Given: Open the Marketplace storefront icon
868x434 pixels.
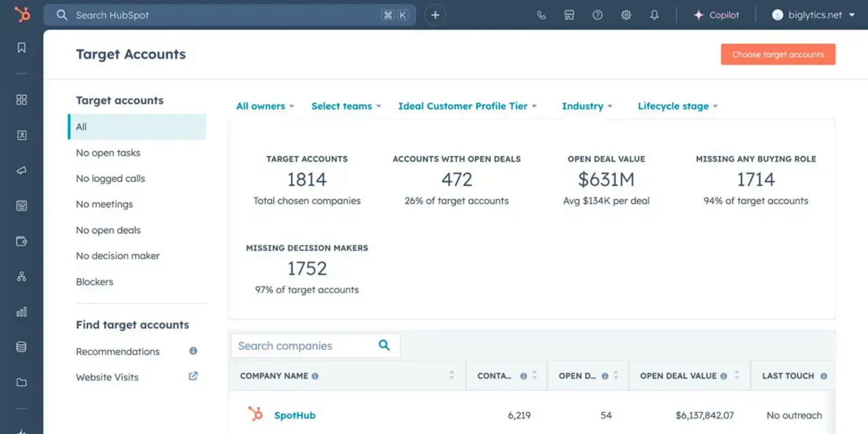Looking at the screenshot, I should (569, 15).
